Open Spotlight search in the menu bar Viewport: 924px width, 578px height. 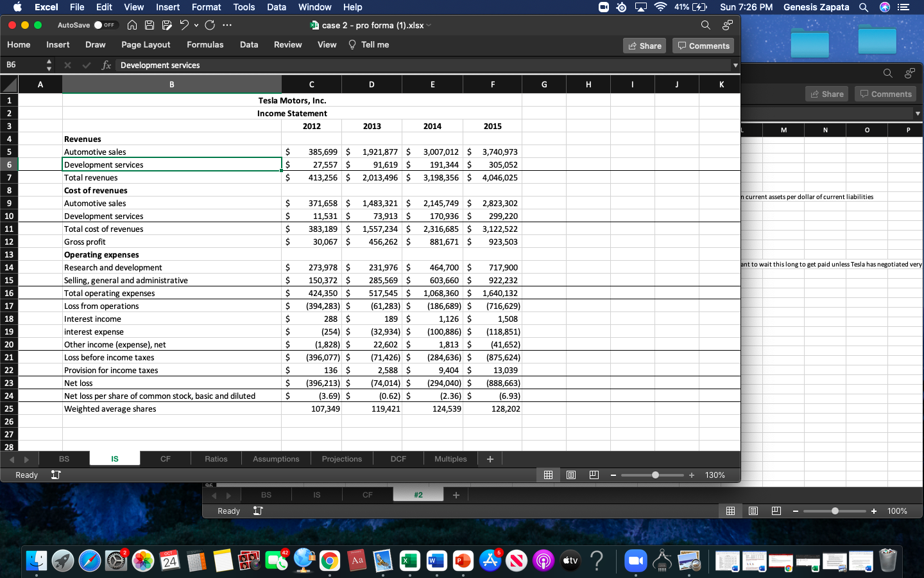(864, 7)
